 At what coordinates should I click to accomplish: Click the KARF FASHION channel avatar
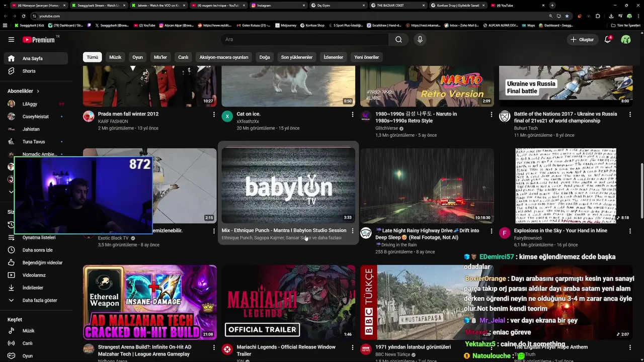89,117
